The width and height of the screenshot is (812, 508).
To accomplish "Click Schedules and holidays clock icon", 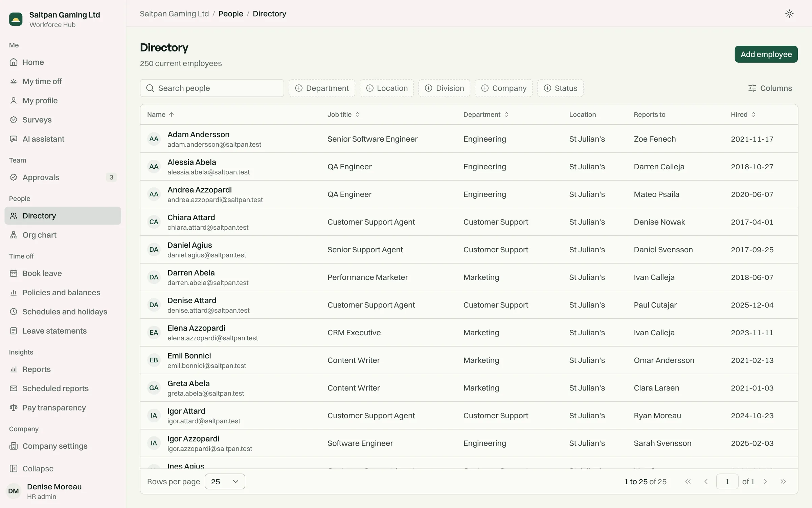I will (x=14, y=312).
